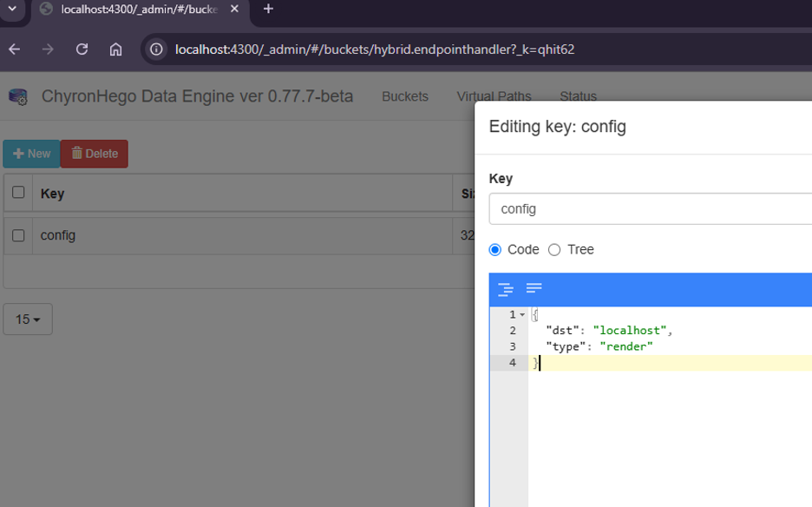Click the format JSON icon in editor
812x507 pixels.
[506, 289]
